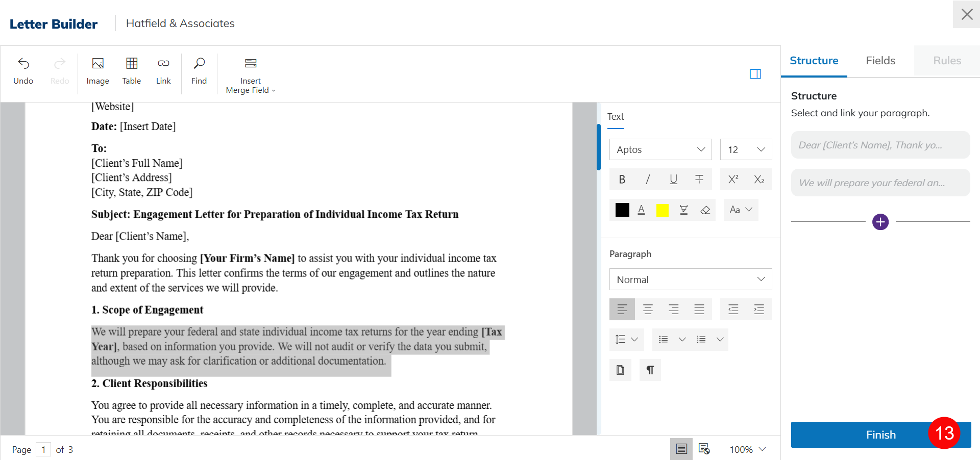The image size is (980, 460).
Task: Insert a Table into the letter
Action: point(132,70)
